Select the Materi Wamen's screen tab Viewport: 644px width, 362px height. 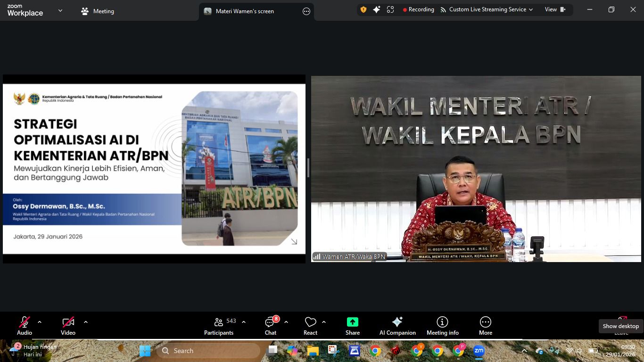(x=245, y=11)
